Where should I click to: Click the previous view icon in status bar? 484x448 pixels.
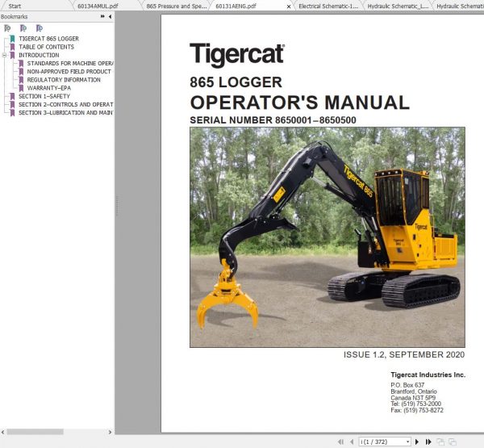click(440, 442)
